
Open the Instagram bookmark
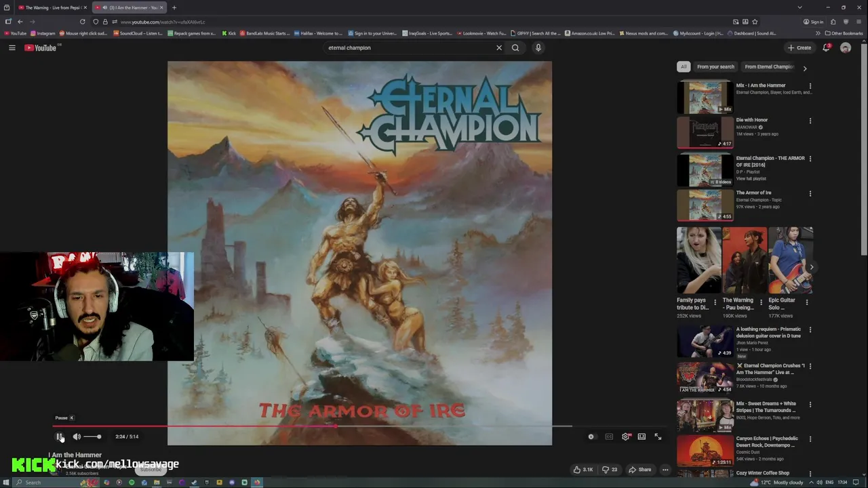pos(43,33)
